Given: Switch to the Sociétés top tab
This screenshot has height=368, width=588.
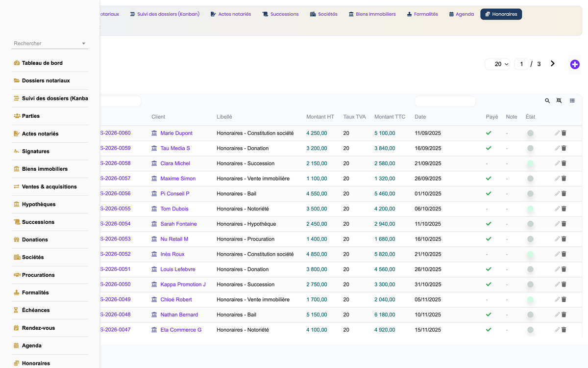Looking at the screenshot, I should coord(324,14).
